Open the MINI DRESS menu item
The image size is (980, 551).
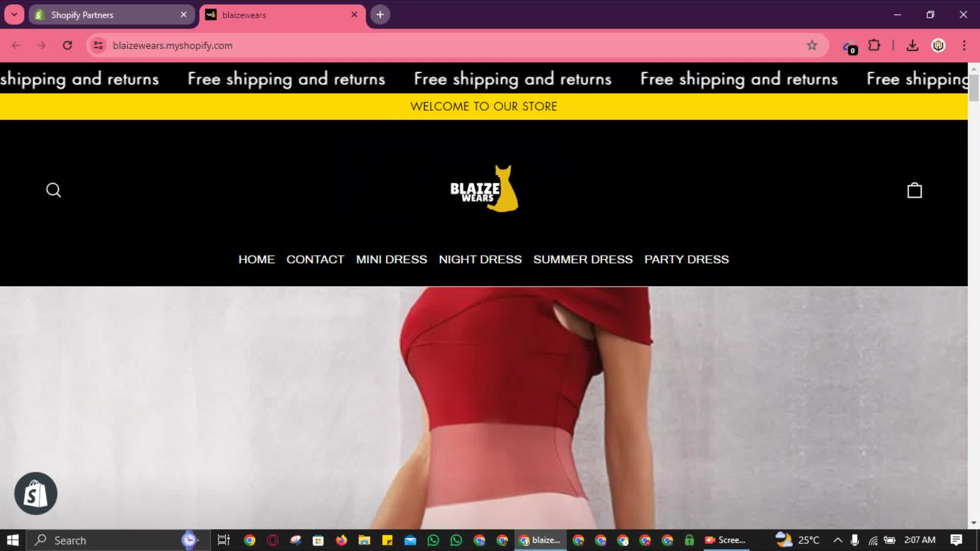391,259
